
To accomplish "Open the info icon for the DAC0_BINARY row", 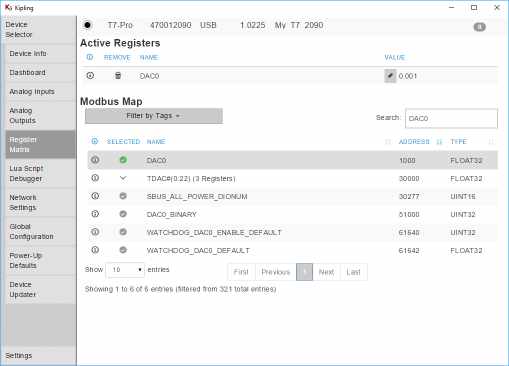I will [95, 214].
